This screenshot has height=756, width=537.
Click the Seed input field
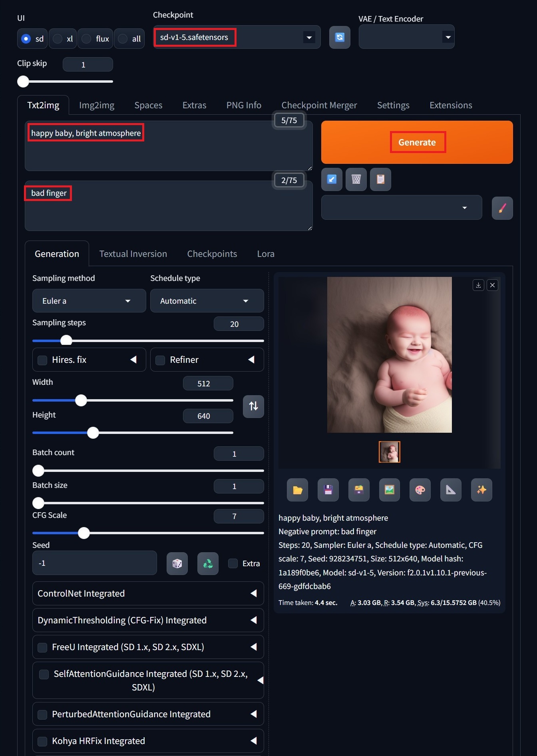[95, 563]
